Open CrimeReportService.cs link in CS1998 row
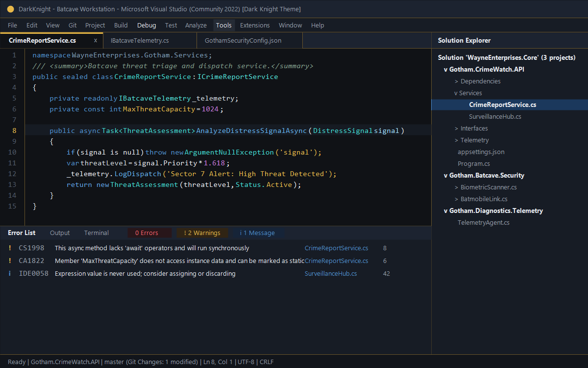This screenshot has width=588, height=368. 336,248
